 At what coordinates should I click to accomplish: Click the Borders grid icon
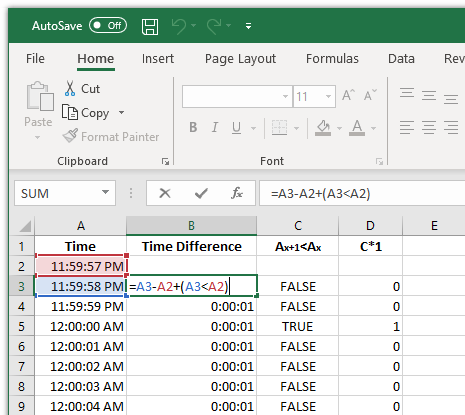coord(279,128)
